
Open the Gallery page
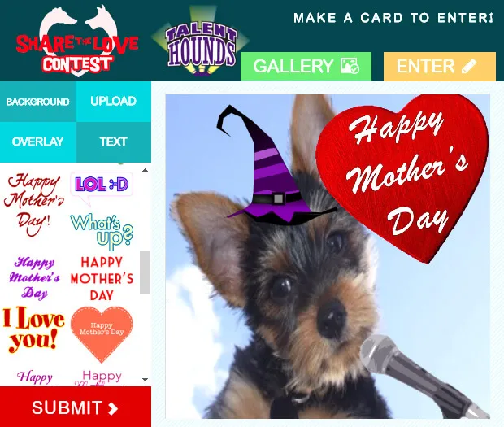(x=306, y=66)
